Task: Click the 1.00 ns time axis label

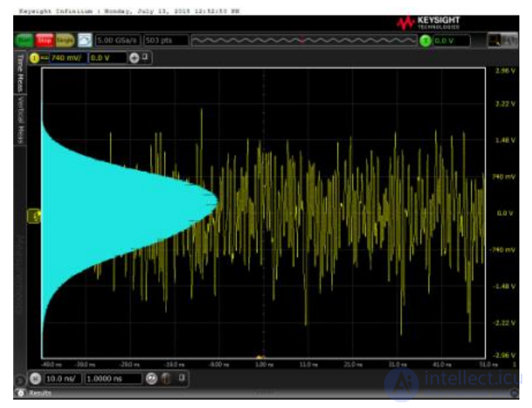Action: point(264,365)
